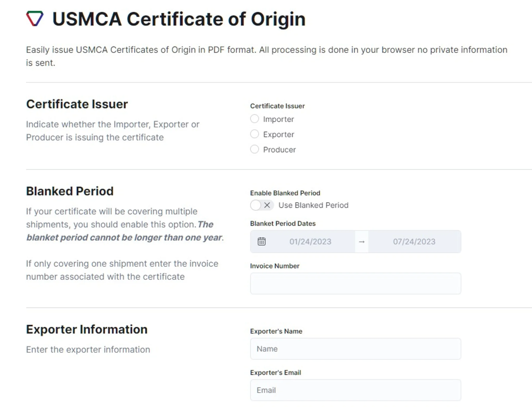
Task: Click the X icon on blanket toggle
Action: (x=267, y=205)
